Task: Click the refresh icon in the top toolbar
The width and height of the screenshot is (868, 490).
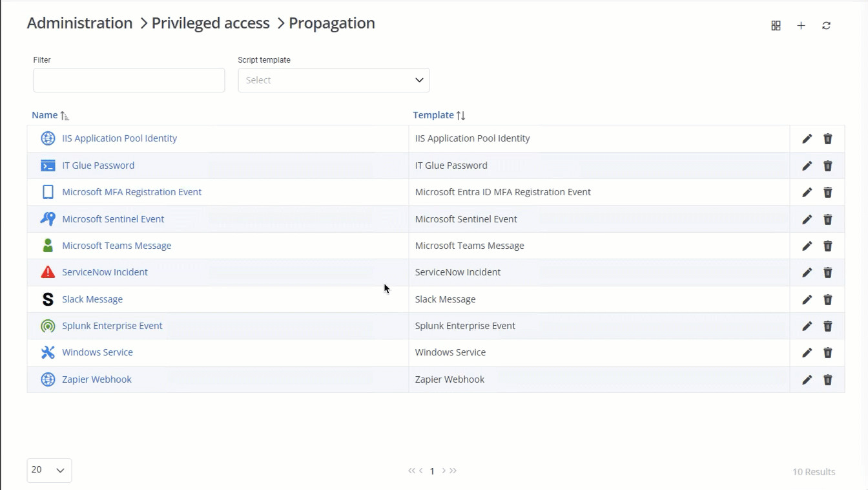Action: pos(827,25)
